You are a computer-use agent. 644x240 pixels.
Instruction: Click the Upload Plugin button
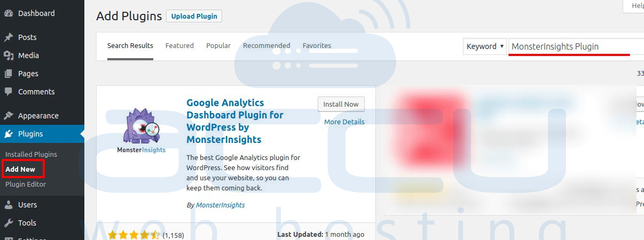click(x=194, y=16)
